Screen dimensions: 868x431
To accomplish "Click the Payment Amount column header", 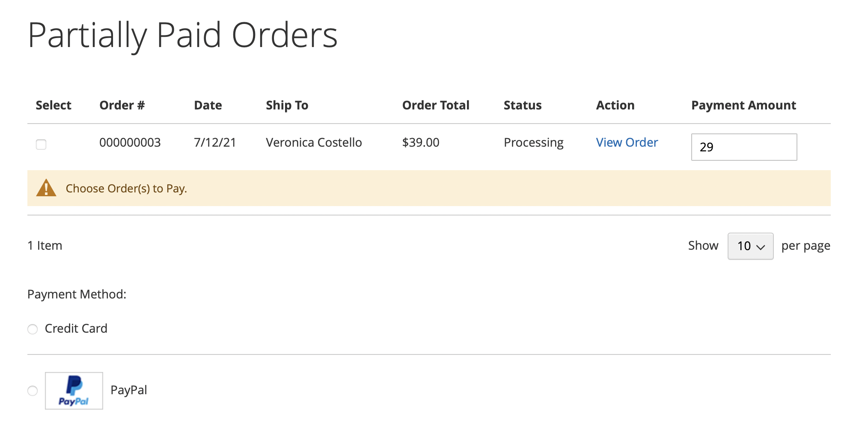I will click(x=743, y=105).
